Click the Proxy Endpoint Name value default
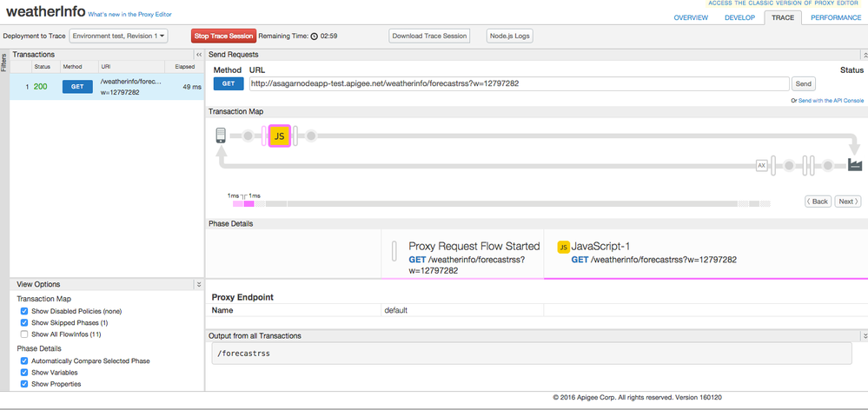This screenshot has width=868, height=410. (x=396, y=310)
